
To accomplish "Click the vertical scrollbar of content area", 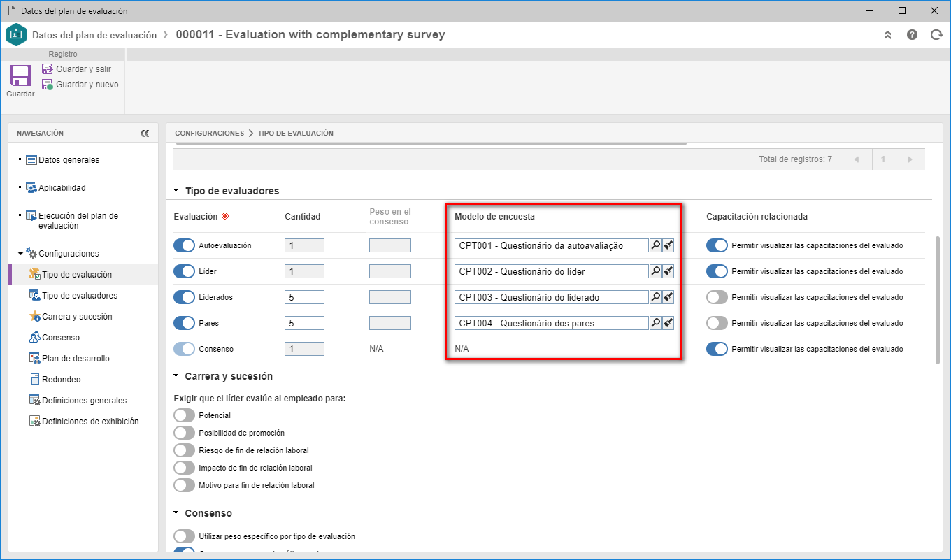I will [938, 300].
